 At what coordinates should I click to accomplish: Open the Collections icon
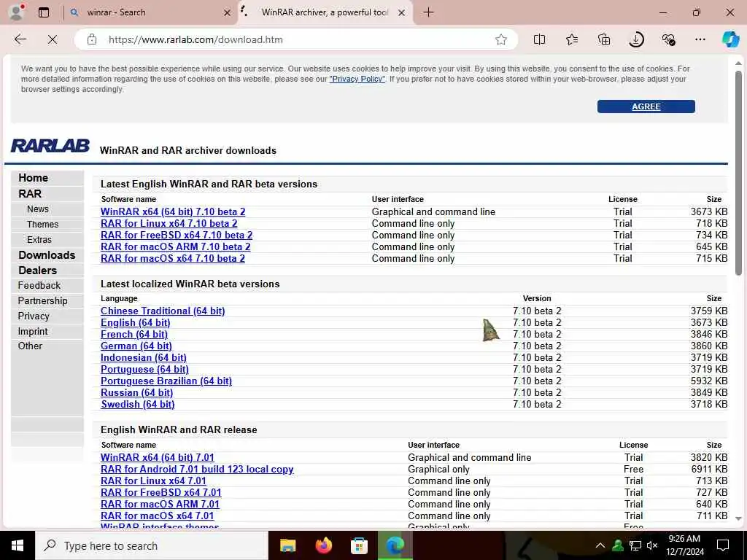point(603,39)
